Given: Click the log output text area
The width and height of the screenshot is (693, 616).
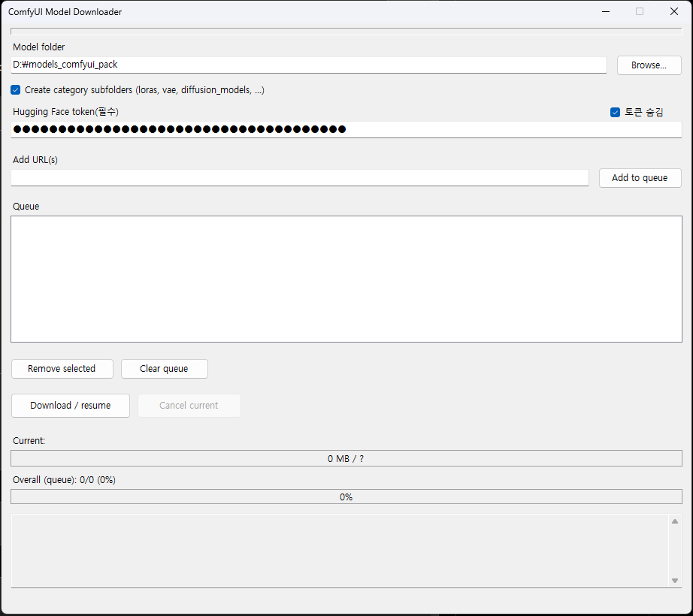Looking at the screenshot, I should (340, 551).
